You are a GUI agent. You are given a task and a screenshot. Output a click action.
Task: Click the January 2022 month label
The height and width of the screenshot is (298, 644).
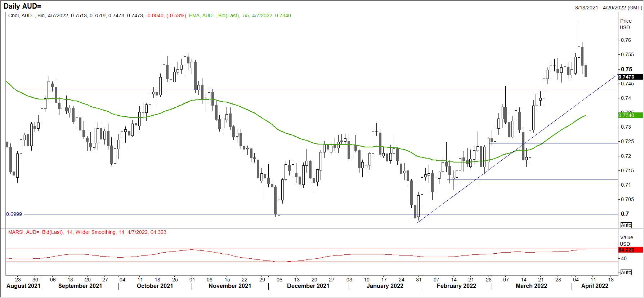point(385,286)
